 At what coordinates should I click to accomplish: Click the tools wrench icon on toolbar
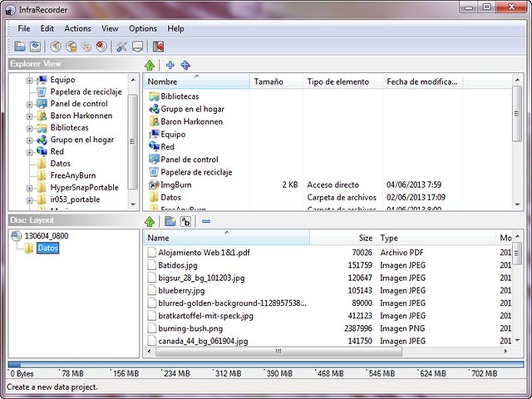pyautogui.click(x=121, y=46)
